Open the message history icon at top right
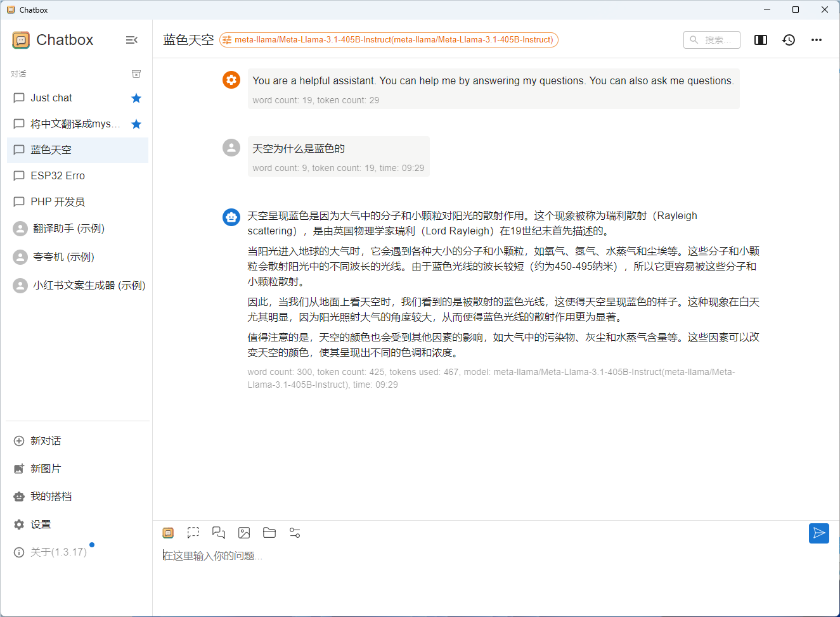Screen dimensions: 840x617 [788, 39]
